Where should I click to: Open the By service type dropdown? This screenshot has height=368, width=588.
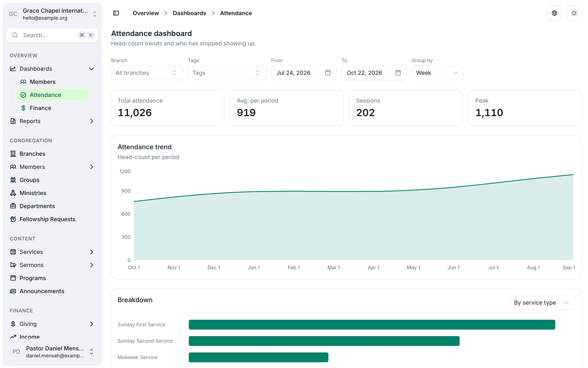coord(542,303)
